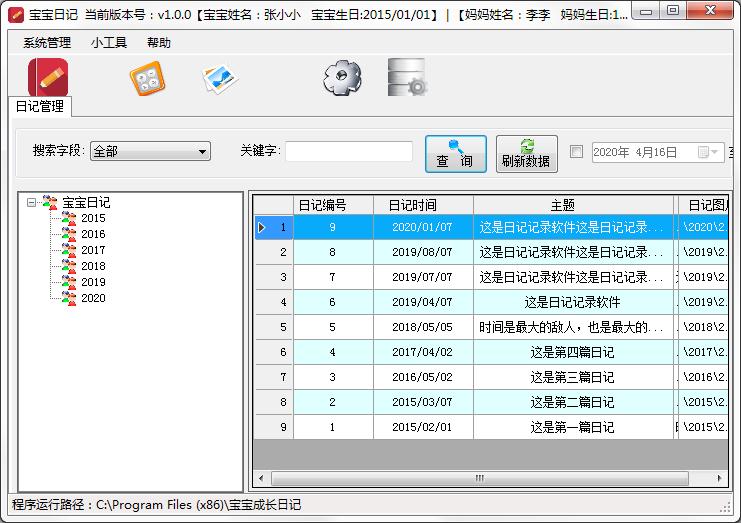Select year 2017 in tree
The height and width of the screenshot is (523, 741).
[93, 250]
